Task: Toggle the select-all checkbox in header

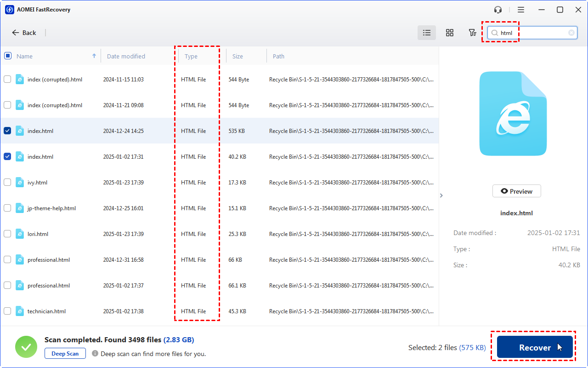Action: (8, 56)
